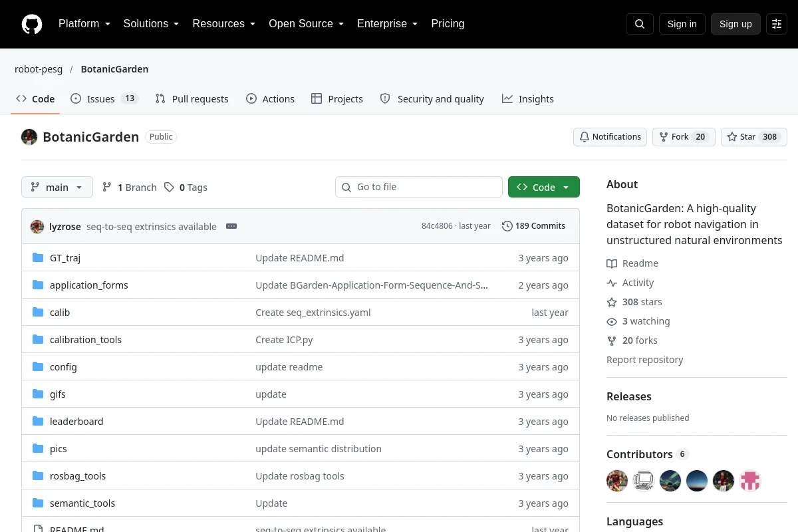Click the Notifications button
The height and width of the screenshot is (532, 798).
point(610,137)
